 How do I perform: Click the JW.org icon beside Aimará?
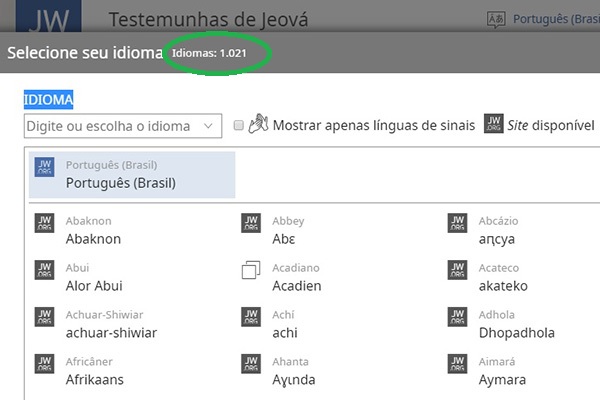coord(457,364)
